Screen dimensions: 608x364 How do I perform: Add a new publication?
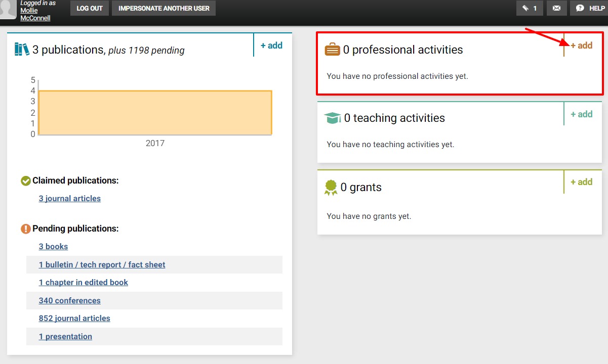pyautogui.click(x=271, y=45)
